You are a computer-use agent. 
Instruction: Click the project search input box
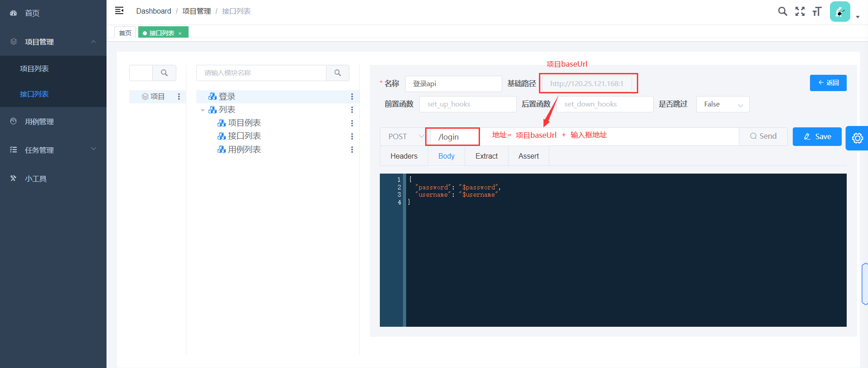[141, 73]
